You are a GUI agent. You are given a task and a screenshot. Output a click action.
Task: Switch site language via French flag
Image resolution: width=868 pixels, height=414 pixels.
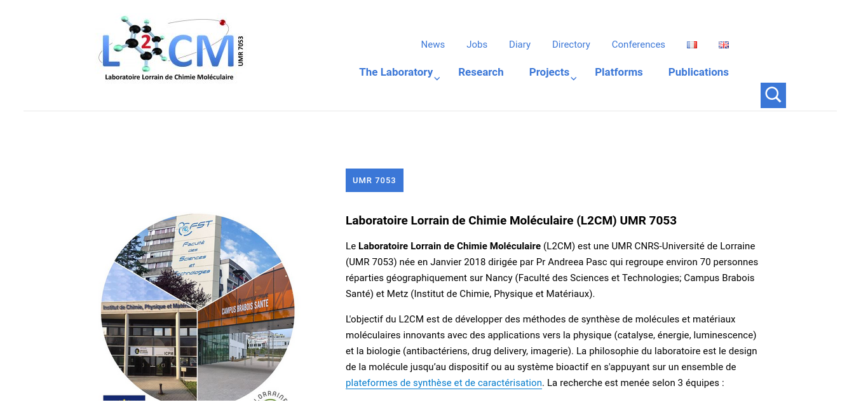692,45
